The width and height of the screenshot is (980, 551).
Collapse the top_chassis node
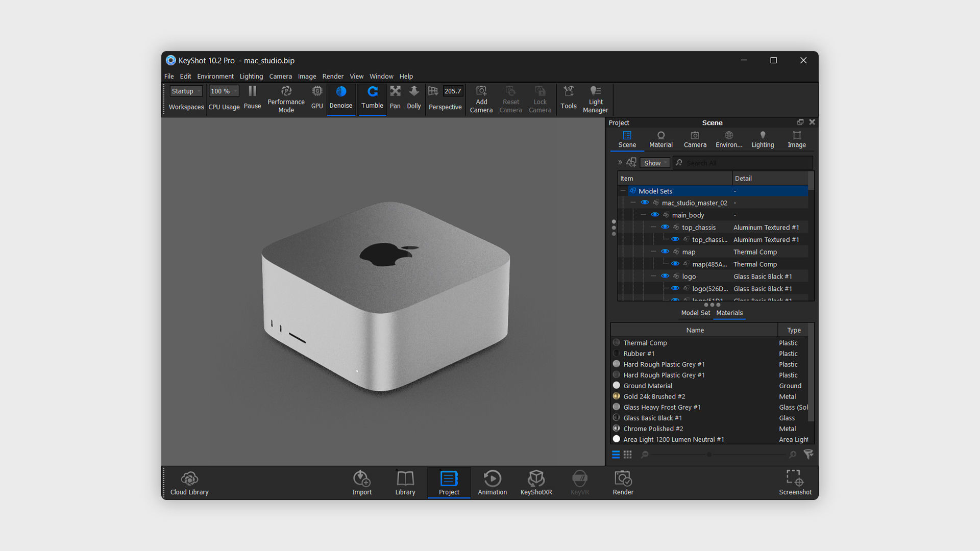pyautogui.click(x=653, y=228)
